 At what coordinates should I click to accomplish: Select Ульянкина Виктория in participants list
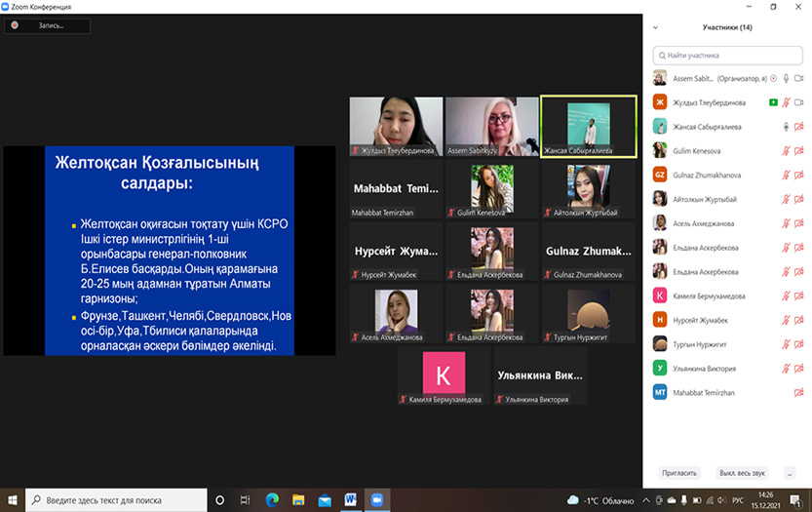(x=704, y=369)
